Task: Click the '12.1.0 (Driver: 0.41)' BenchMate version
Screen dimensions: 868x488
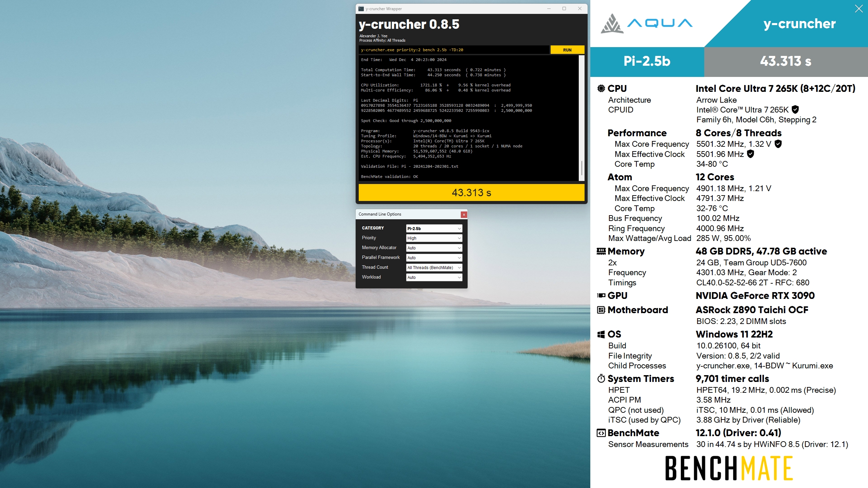Action: [738, 433]
